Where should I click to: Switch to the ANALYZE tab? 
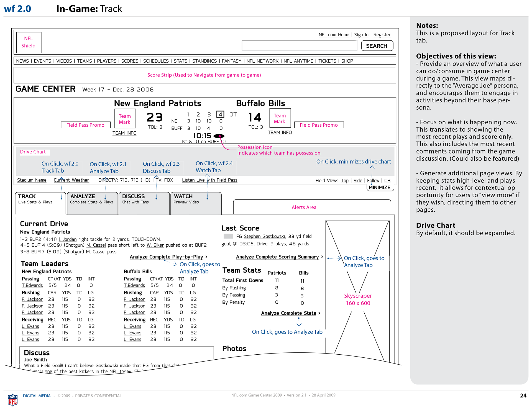[x=93, y=203]
